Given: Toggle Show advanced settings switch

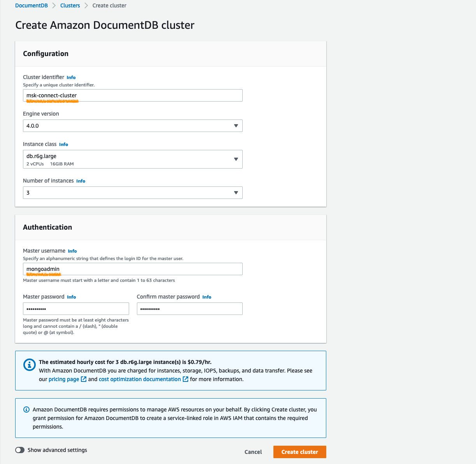Looking at the screenshot, I should coord(20,450).
